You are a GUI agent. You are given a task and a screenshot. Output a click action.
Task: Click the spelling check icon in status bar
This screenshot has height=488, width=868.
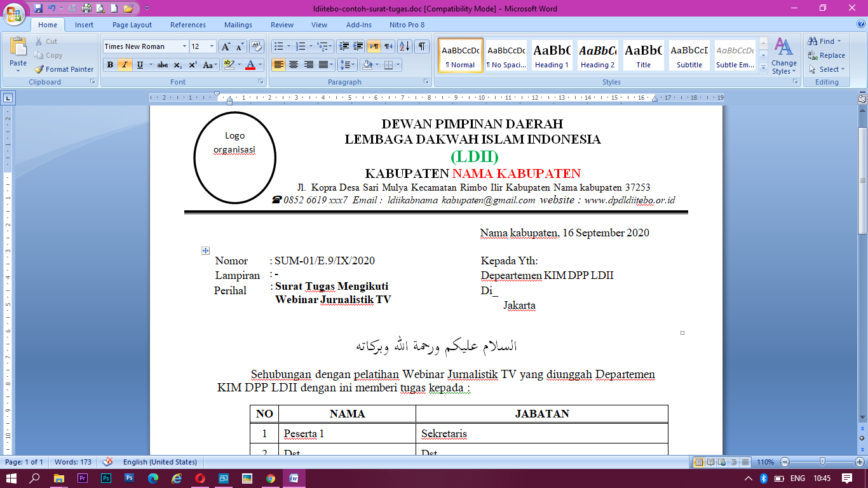(x=108, y=462)
